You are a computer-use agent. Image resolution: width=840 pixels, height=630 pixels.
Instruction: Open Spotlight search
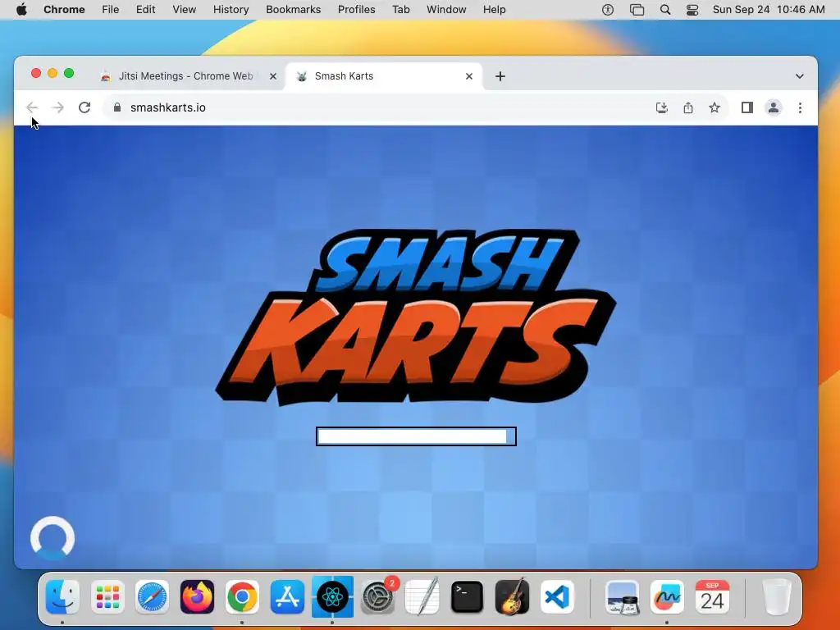pyautogui.click(x=664, y=10)
